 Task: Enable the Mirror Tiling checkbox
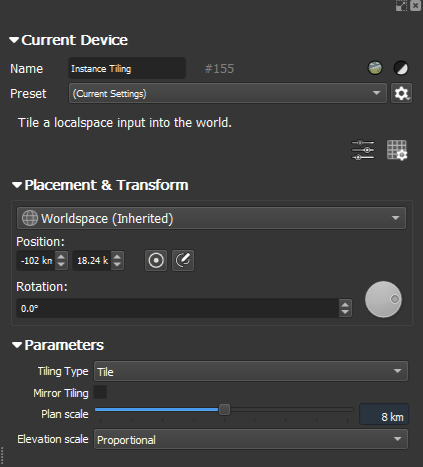click(100, 392)
